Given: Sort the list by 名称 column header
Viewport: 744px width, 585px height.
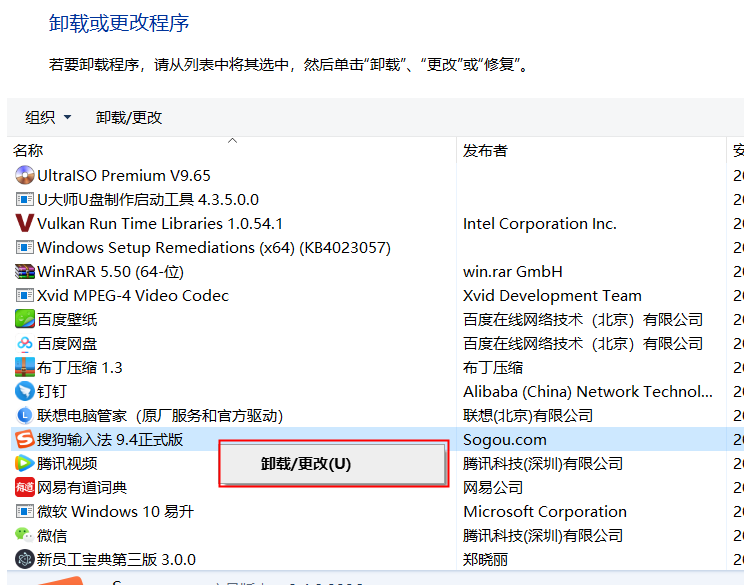Looking at the screenshot, I should [28, 151].
